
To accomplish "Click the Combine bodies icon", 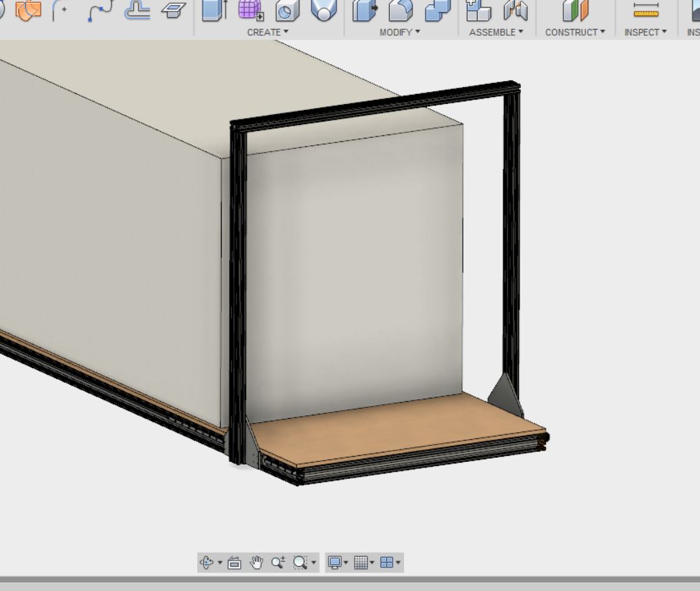I will tap(438, 10).
